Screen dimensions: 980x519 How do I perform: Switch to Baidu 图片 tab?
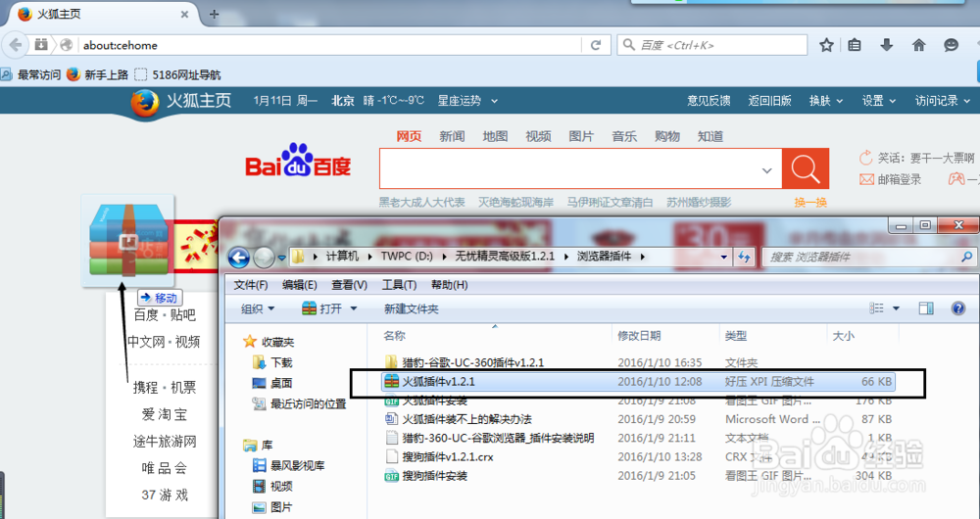(580, 136)
